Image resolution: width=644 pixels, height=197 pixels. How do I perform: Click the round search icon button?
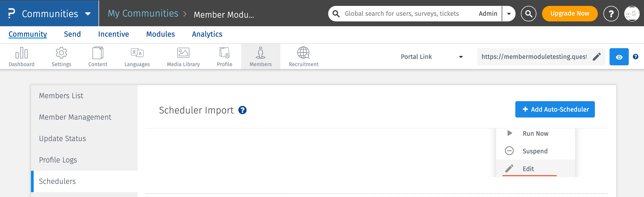528,14
